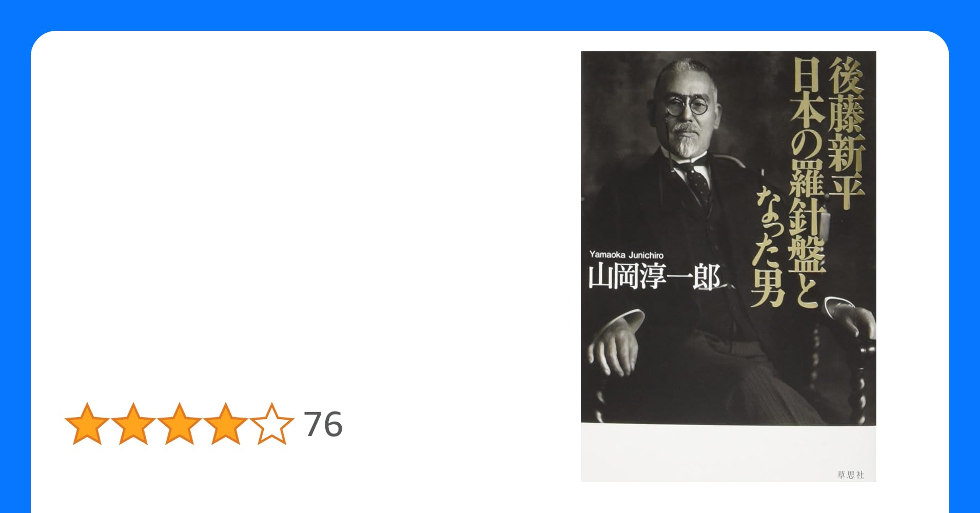
Task: Click the subtitle 日本の羅針盤となった男
Action: 790,182
